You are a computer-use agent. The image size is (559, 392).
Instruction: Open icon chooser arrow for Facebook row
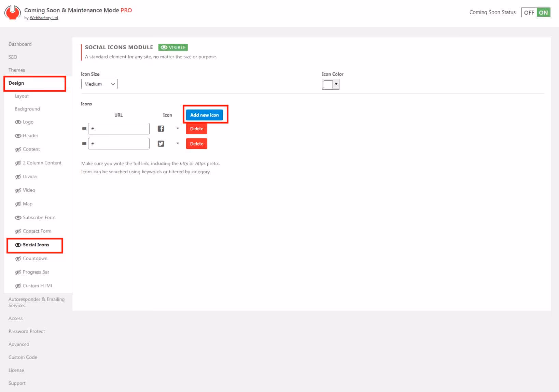pyautogui.click(x=178, y=129)
